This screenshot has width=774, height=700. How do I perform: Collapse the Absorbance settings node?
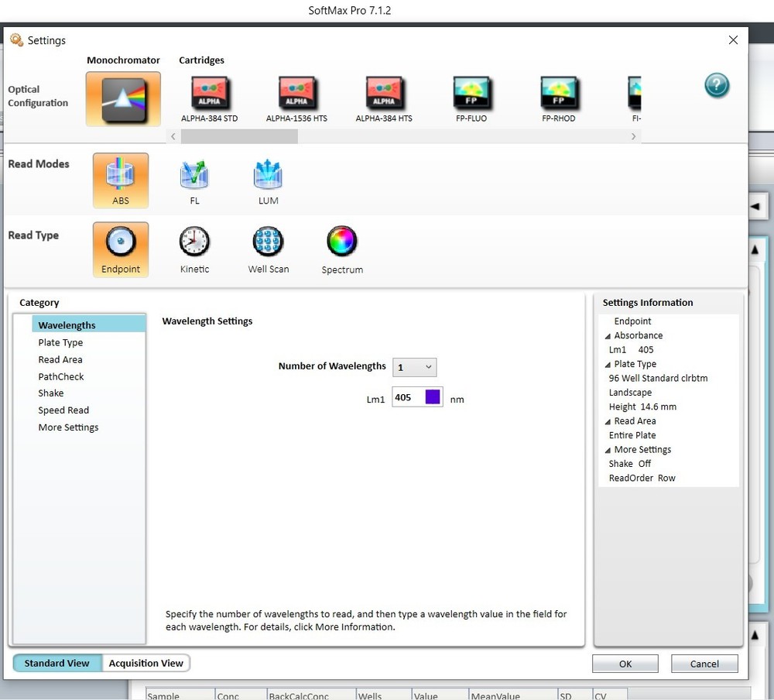(x=608, y=336)
